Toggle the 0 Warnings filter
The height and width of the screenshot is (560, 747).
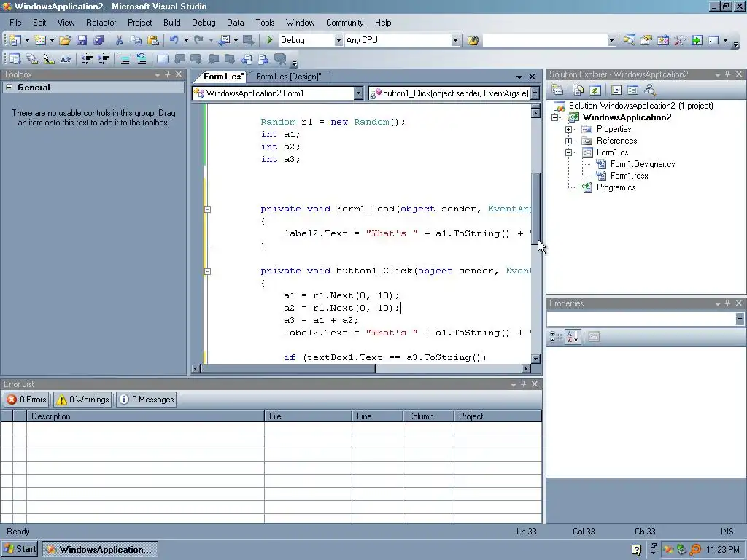point(82,400)
